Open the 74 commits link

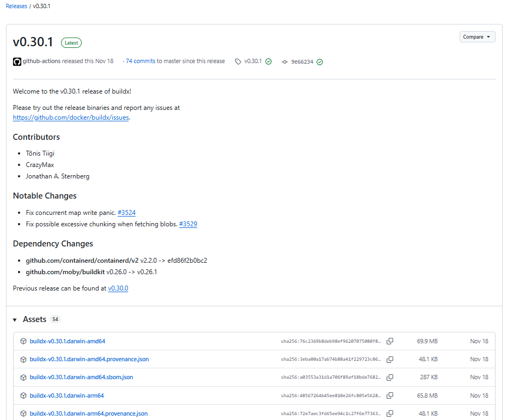coord(141,61)
